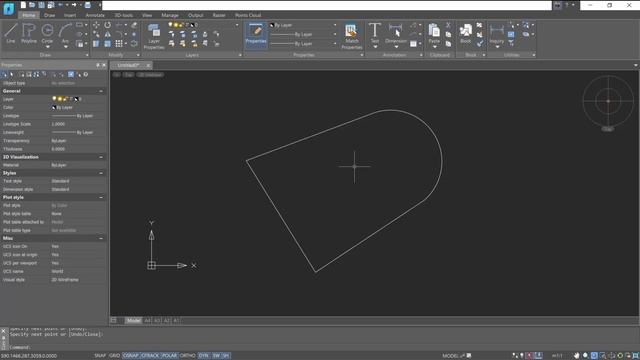640x360 pixels.
Task: Toggle ORTHO mode in status bar
Action: tap(188, 356)
